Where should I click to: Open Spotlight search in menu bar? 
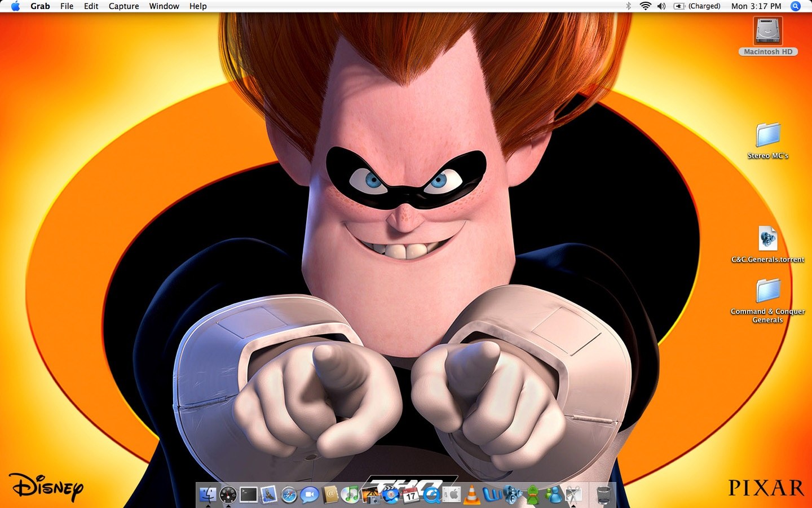tap(796, 6)
